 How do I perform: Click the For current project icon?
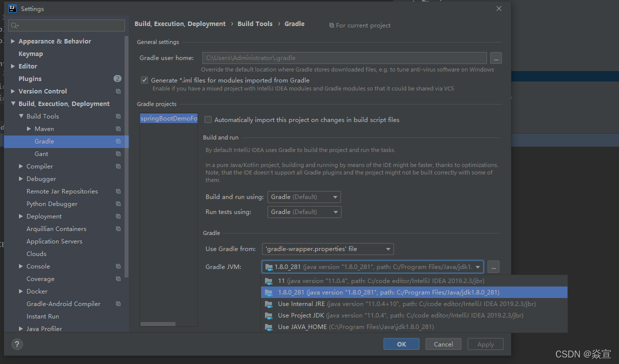[x=331, y=25]
